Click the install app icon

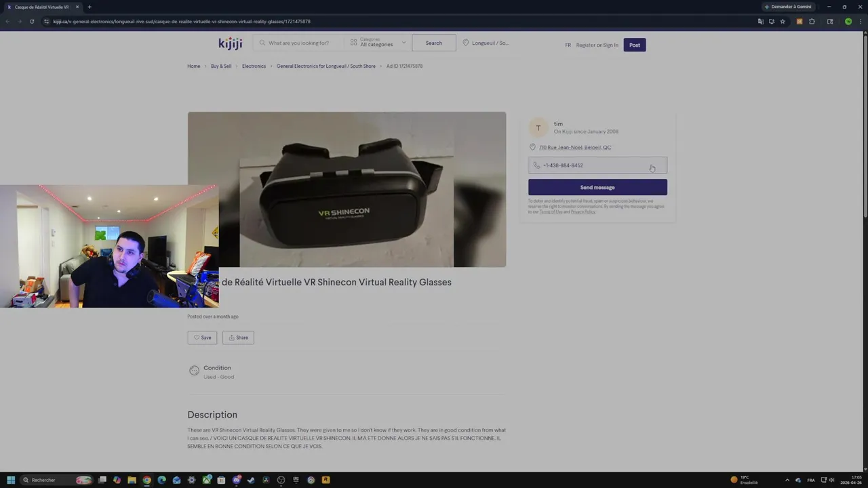point(772,21)
